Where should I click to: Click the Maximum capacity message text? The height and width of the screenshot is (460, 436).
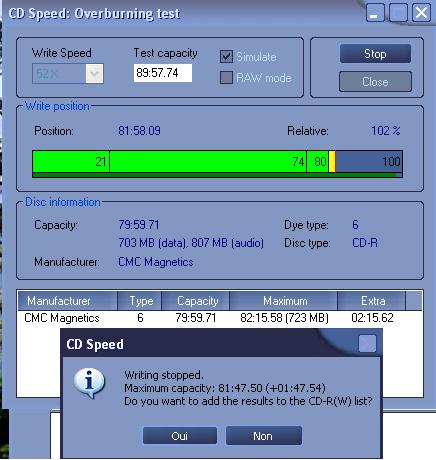(225, 388)
